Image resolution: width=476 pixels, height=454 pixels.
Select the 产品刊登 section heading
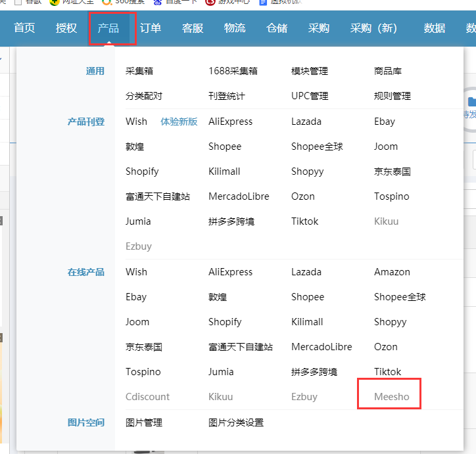(86, 122)
